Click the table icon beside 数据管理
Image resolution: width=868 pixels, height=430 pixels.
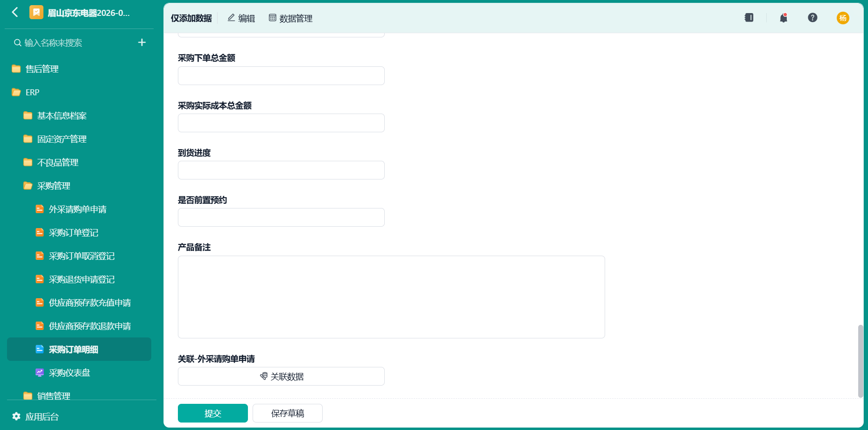(273, 18)
